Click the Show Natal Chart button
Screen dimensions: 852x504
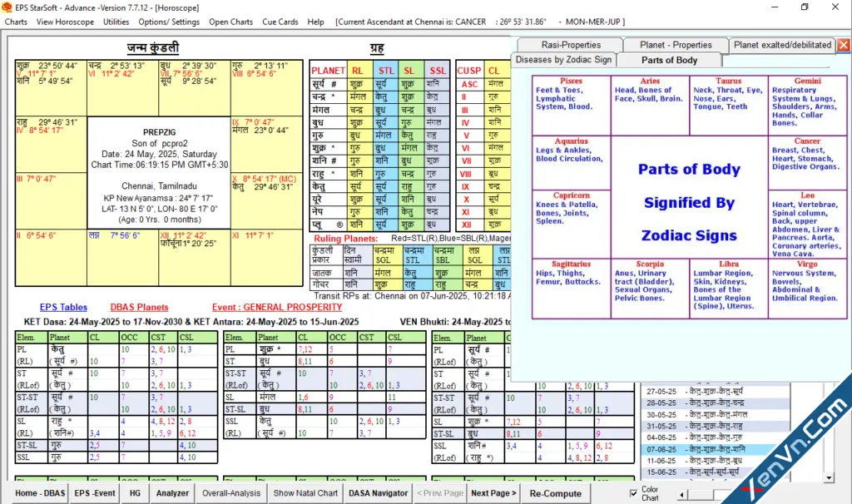(x=305, y=493)
